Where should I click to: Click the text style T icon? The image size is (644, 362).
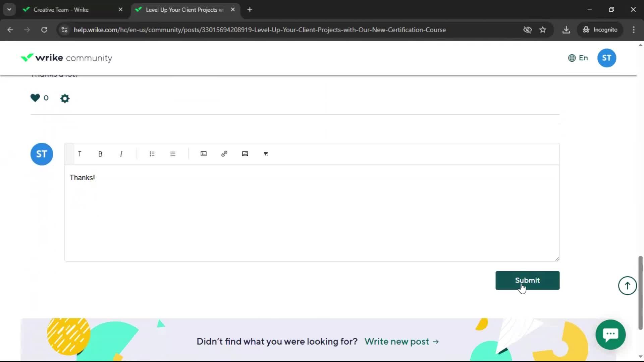pyautogui.click(x=79, y=154)
